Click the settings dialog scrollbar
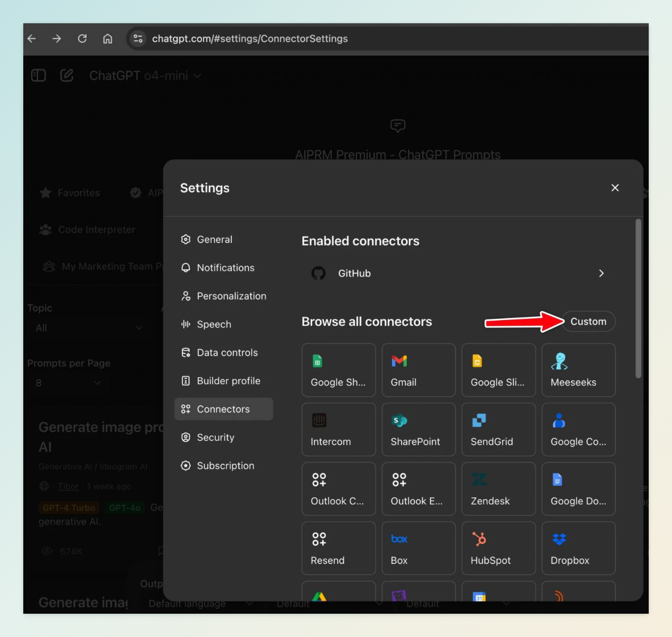This screenshot has width=672, height=637. [x=639, y=298]
